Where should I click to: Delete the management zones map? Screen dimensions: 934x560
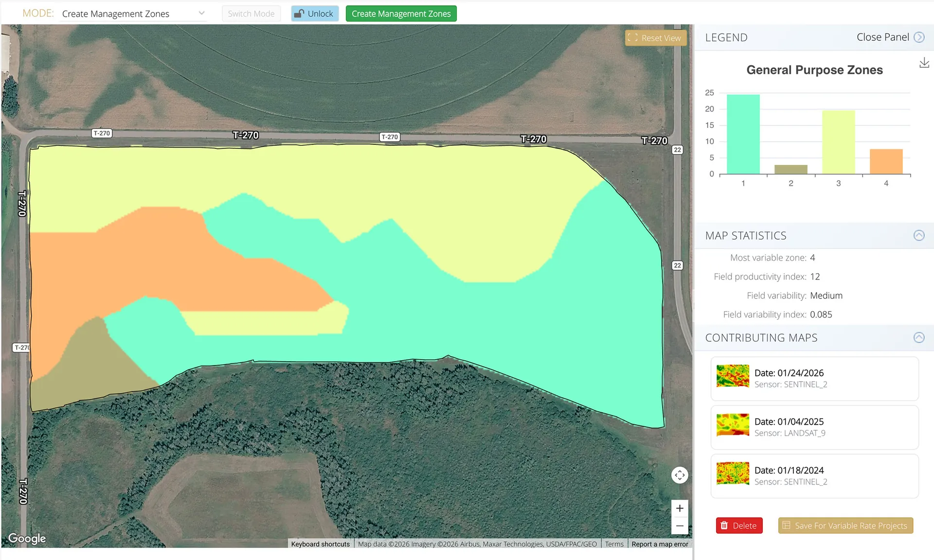739,525
